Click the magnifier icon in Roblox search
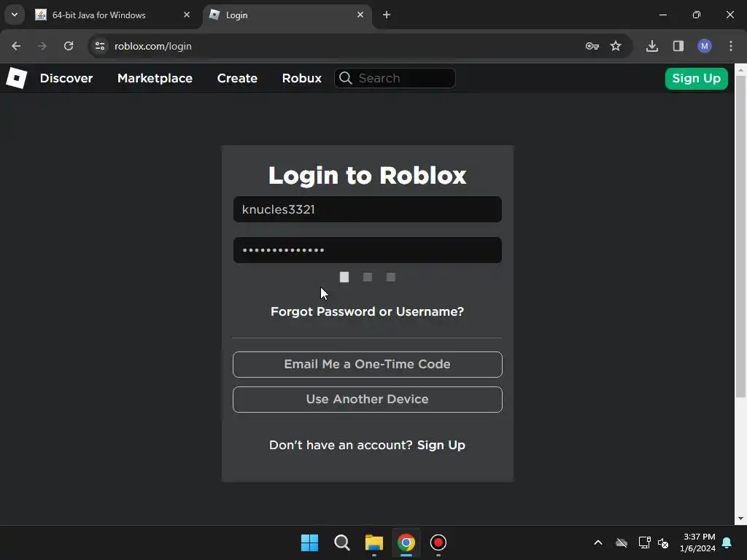This screenshot has width=747, height=560. tap(346, 78)
